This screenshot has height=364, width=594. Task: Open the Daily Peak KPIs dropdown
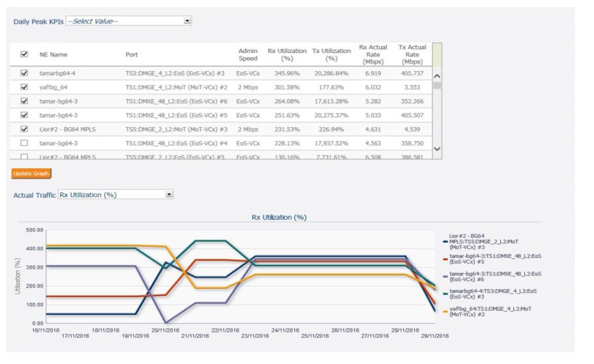click(129, 21)
